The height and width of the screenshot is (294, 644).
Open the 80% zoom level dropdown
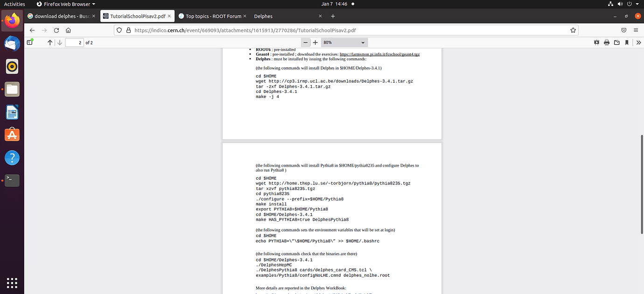tap(344, 42)
